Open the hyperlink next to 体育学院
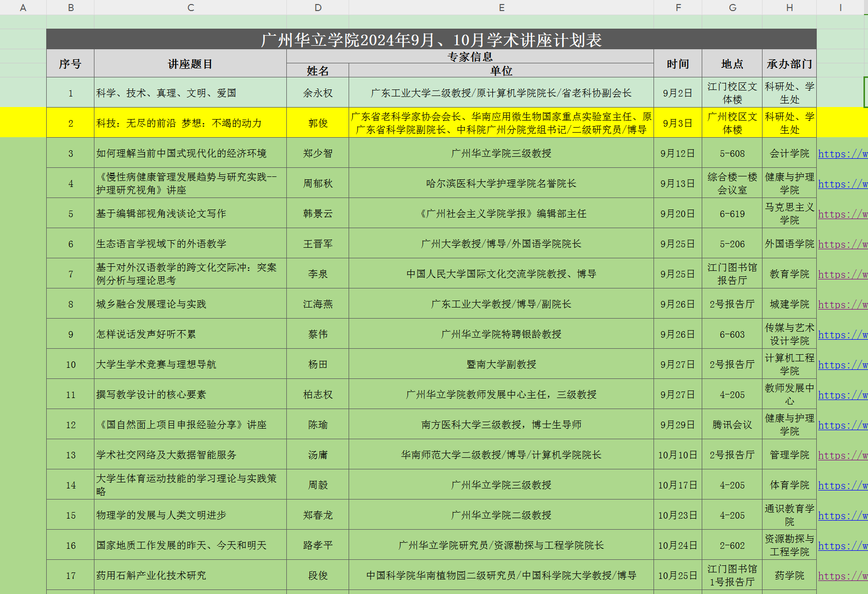The width and height of the screenshot is (868, 594). pyautogui.click(x=842, y=485)
